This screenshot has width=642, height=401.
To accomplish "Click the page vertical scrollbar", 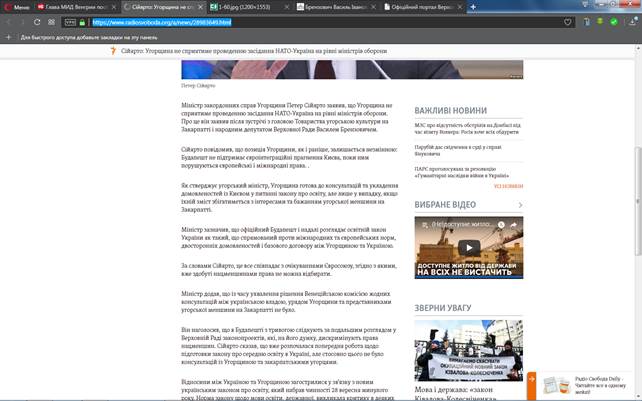I will pos(638,200).
